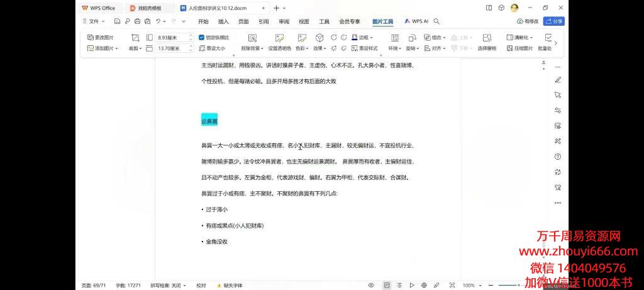Toggle the Lock Aspect Ratio (锁定纵横比) checkbox
644x290 pixels.
[201, 37]
